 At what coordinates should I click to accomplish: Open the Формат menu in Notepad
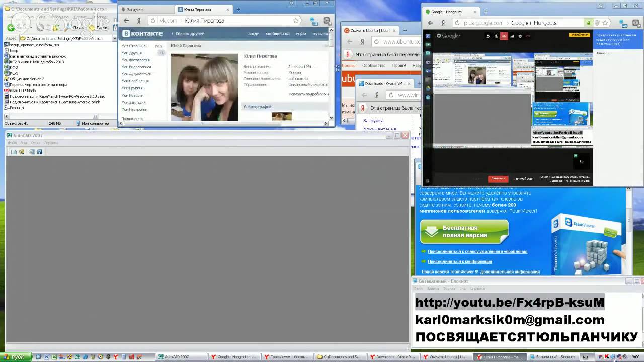click(x=449, y=289)
